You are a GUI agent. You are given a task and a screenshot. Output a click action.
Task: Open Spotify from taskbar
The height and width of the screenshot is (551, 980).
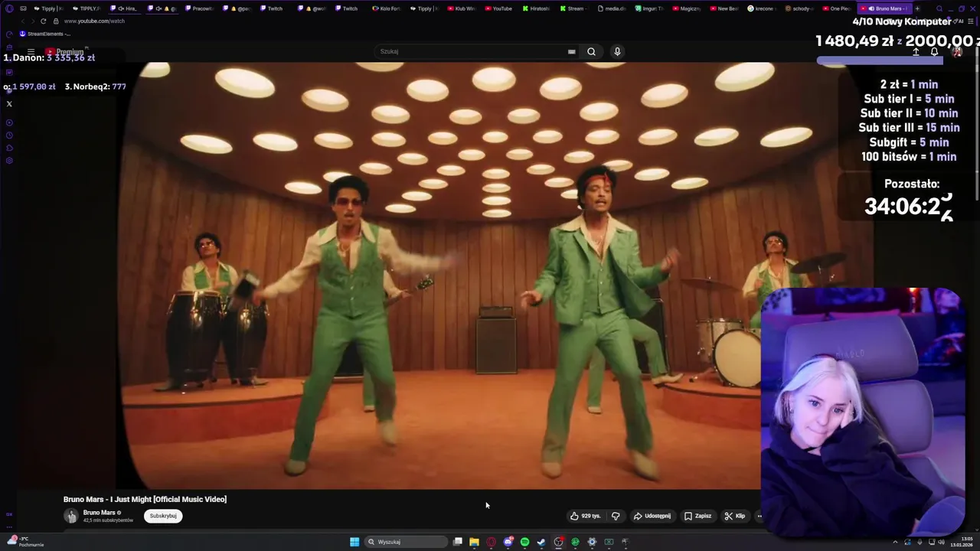point(524,542)
